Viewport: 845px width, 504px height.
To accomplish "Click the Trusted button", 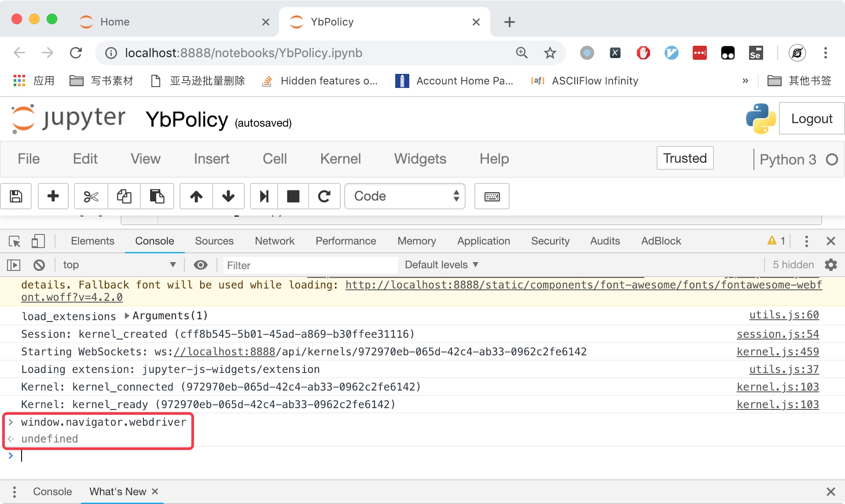I will tap(685, 158).
